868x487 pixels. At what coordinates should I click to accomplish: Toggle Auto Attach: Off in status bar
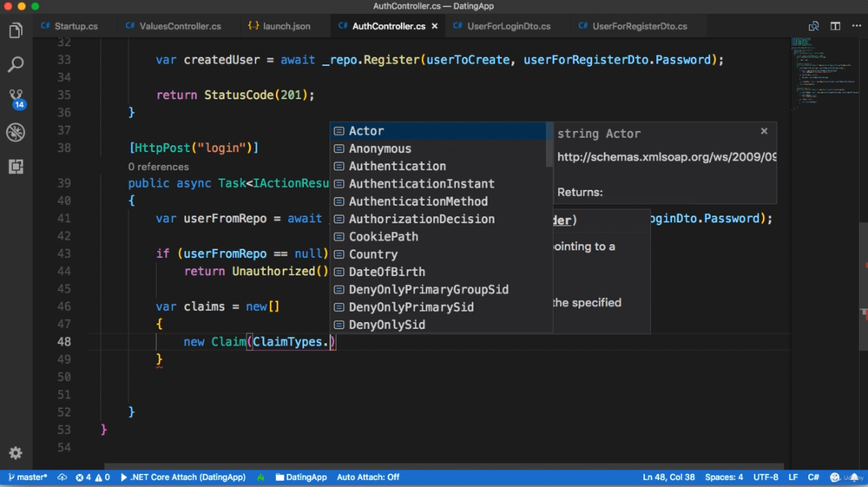click(x=368, y=477)
